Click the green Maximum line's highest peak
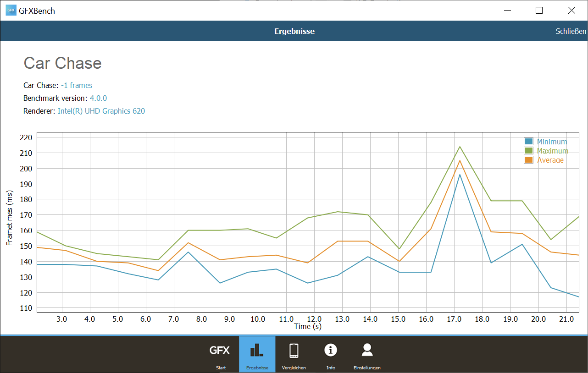 (x=460, y=147)
